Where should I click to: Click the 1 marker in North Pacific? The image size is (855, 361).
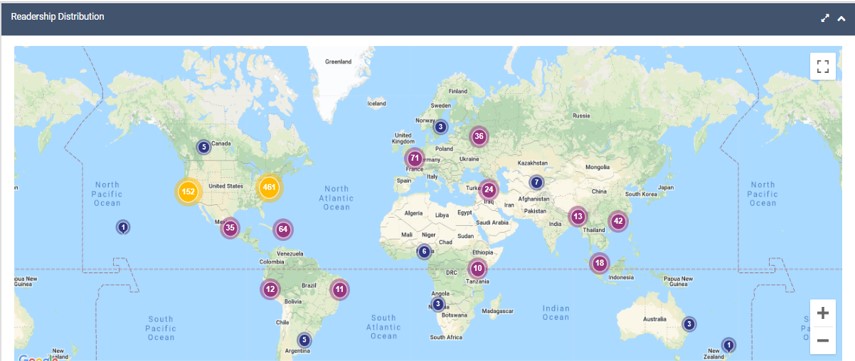[x=123, y=227]
